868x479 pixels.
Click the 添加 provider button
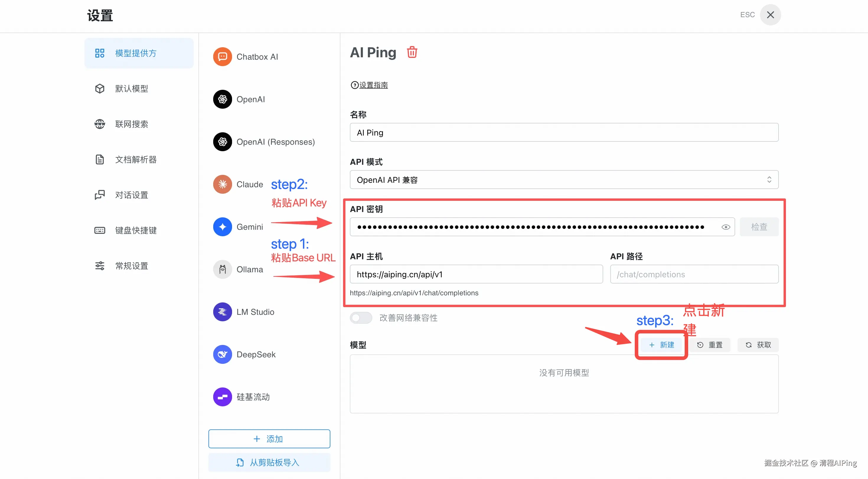pos(269,439)
